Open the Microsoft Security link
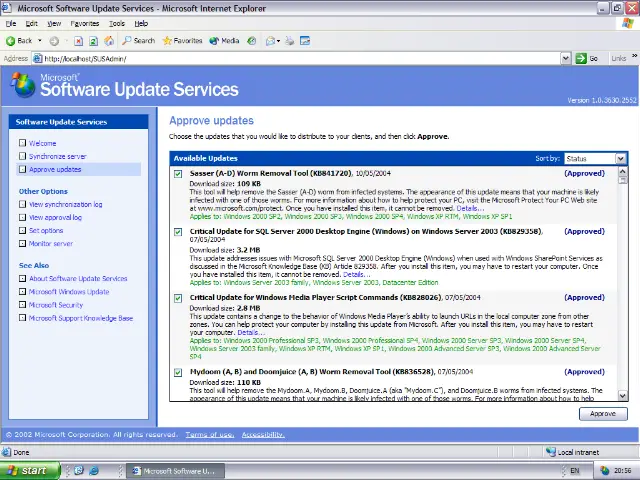 pos(56,305)
